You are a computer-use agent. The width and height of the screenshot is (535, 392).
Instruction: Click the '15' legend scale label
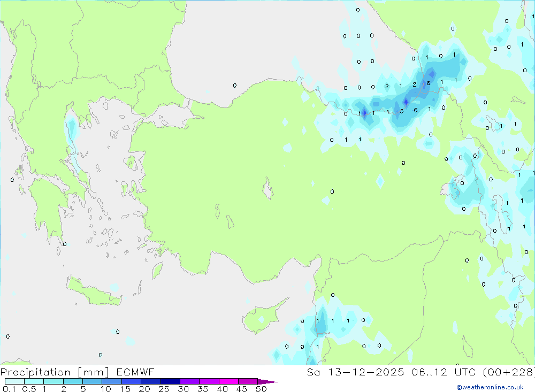[x=125, y=389]
